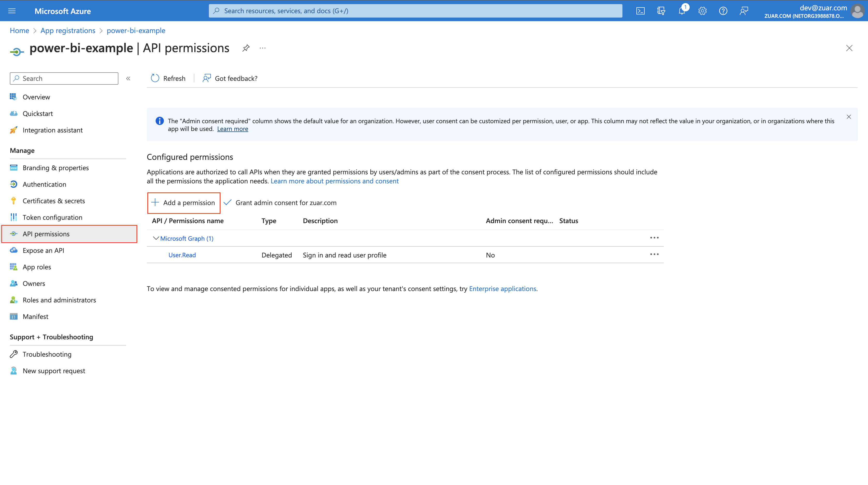Screen dimensions: 868x485
Task: Pin the API permissions page
Action: click(x=246, y=48)
